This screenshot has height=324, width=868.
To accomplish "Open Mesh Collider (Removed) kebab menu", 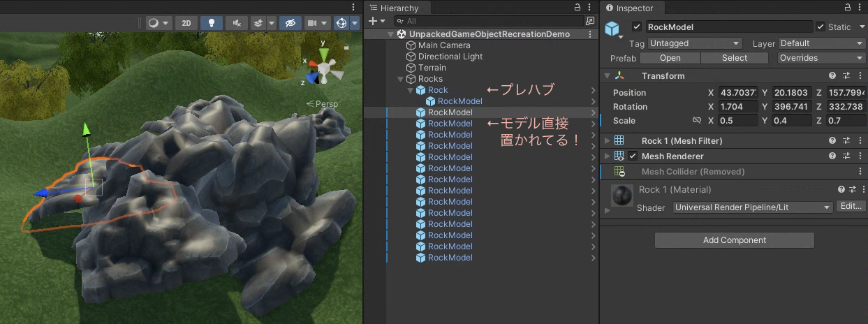I will [860, 171].
